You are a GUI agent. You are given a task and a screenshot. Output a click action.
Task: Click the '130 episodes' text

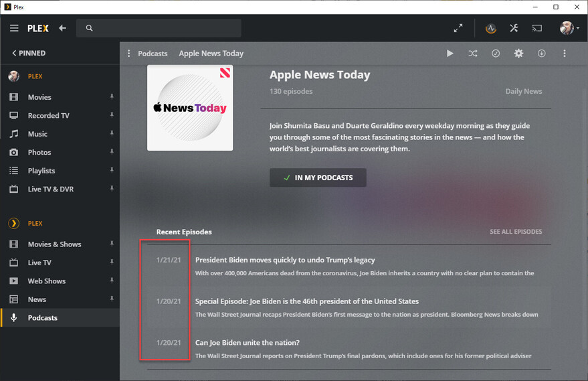click(291, 91)
